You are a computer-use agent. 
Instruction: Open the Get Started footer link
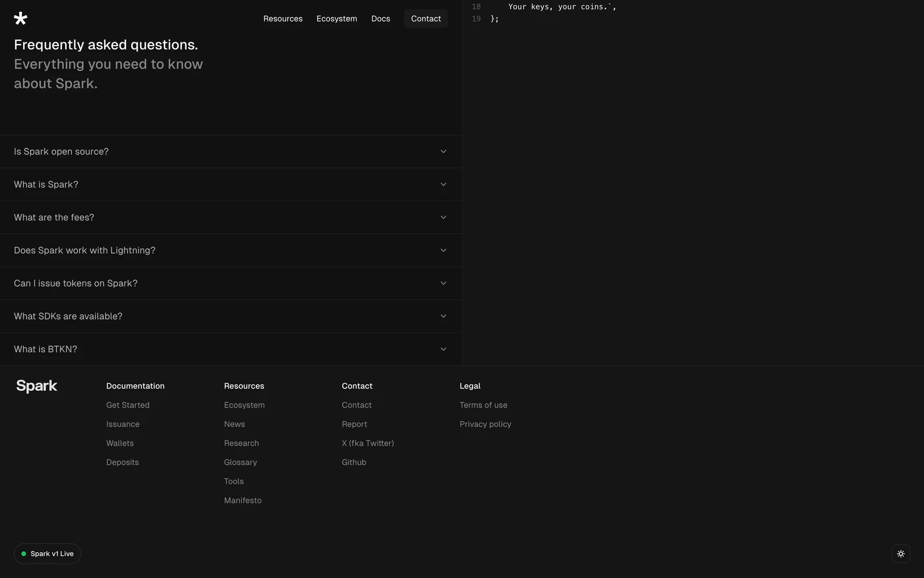tap(128, 405)
